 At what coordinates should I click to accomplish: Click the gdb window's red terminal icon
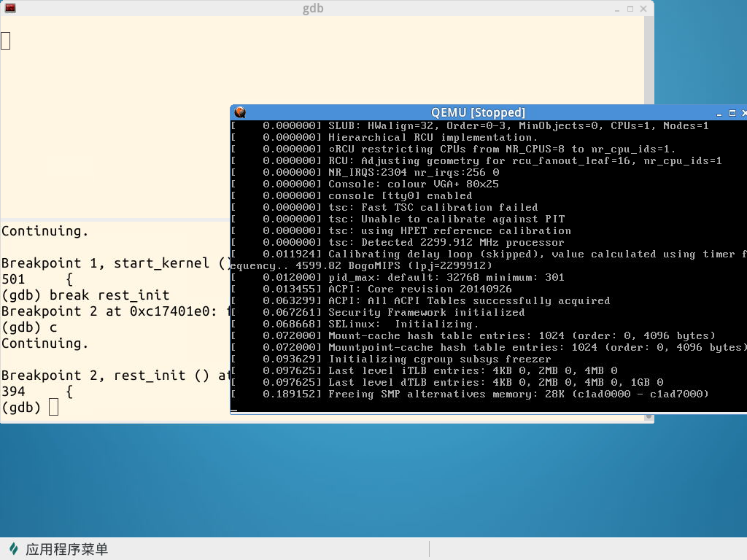(10, 8)
